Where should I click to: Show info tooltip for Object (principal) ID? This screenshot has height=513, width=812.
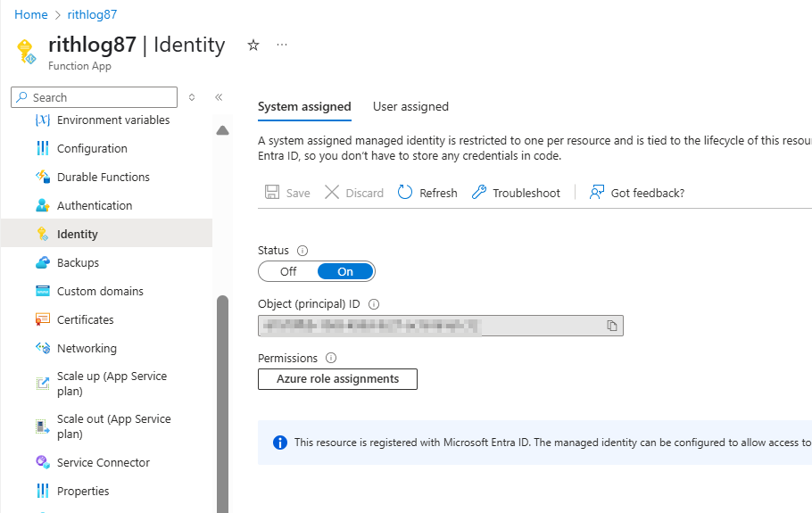(374, 304)
